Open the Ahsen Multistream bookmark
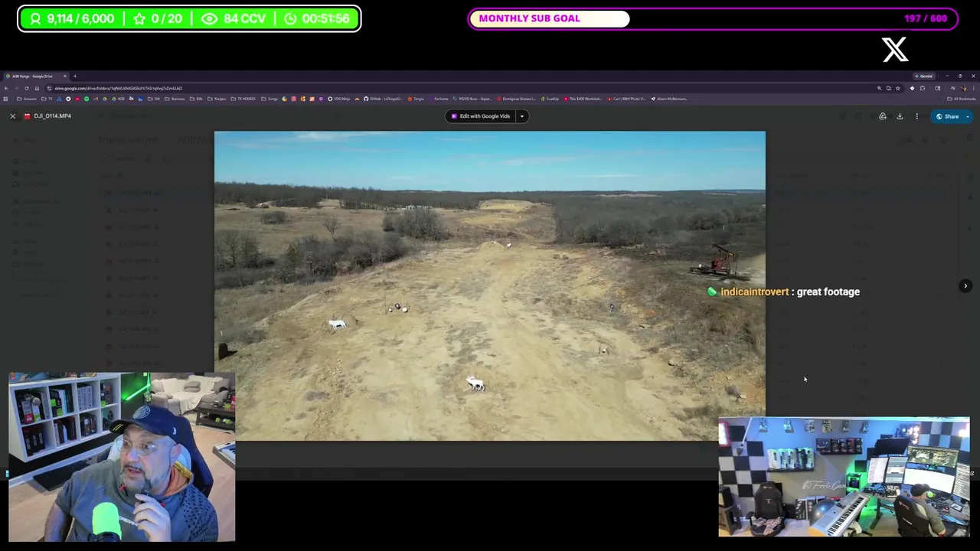980x551 pixels. point(670,99)
